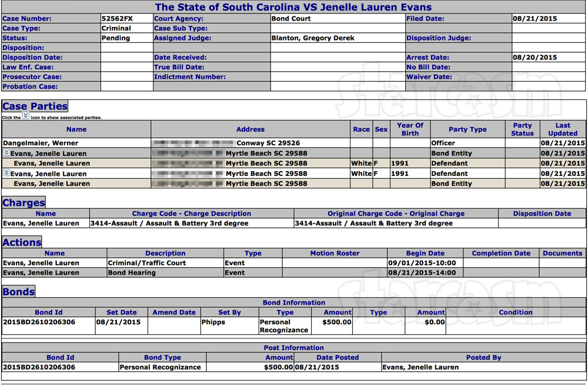Select case number value 52562FX
Screen dimensions: 588x386
coord(117,18)
